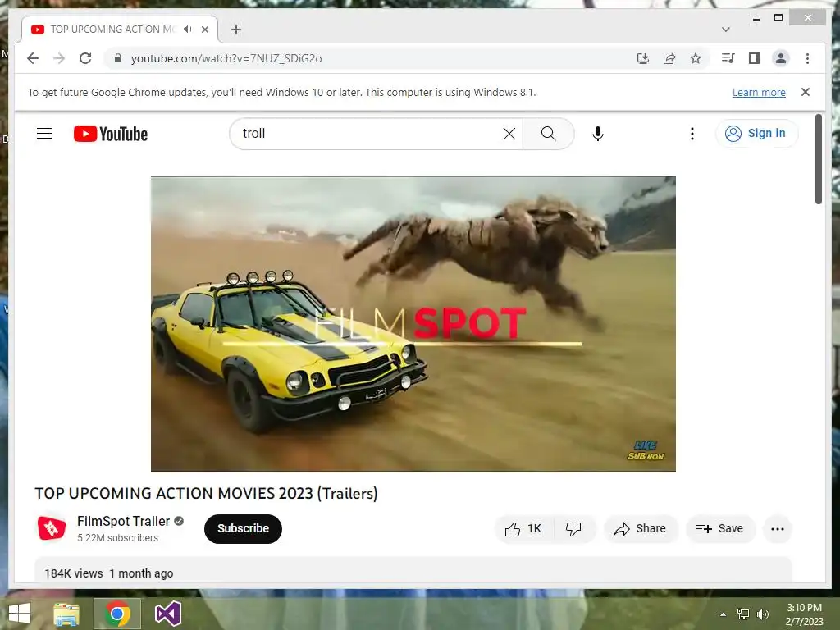Image resolution: width=840 pixels, height=630 pixels.
Task: Select the TOP UPCOMING ACTION tab
Action: click(x=113, y=30)
